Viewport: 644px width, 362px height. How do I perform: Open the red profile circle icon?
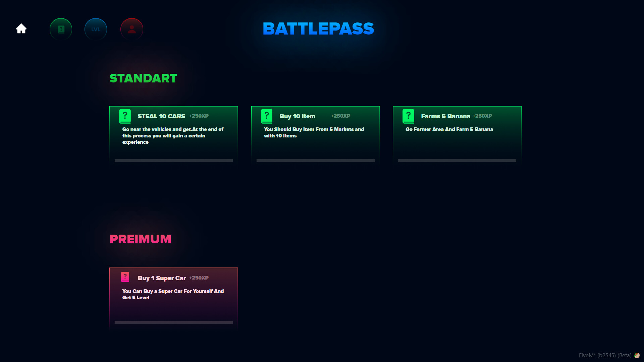click(131, 29)
